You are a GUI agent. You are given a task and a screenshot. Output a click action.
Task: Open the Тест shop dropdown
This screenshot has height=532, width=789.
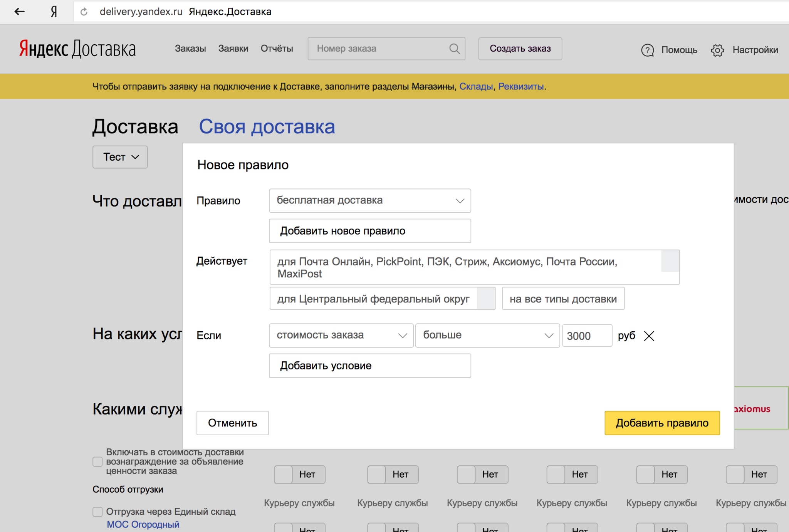pos(120,157)
